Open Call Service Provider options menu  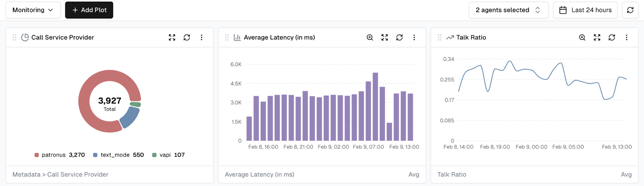click(x=202, y=37)
